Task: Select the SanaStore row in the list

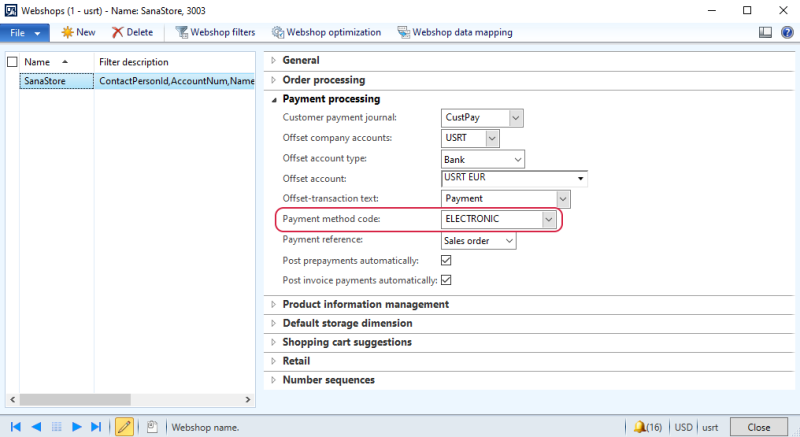Action: pos(52,80)
